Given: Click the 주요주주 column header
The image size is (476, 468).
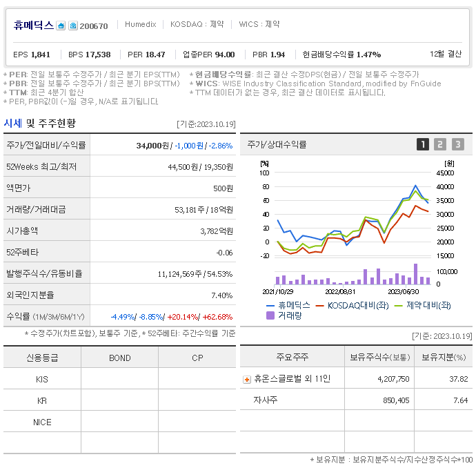Looking at the screenshot, I should [x=292, y=357].
